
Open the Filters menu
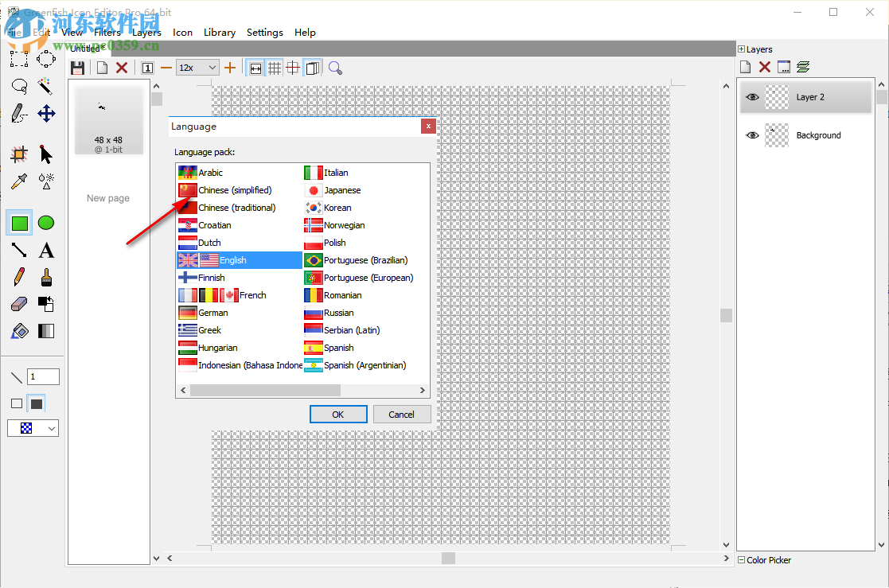(107, 32)
